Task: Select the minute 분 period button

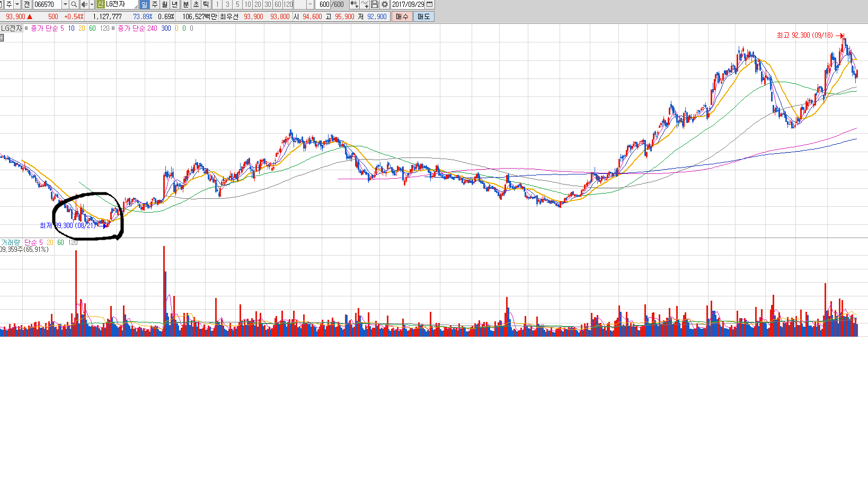Action: click(x=185, y=4)
